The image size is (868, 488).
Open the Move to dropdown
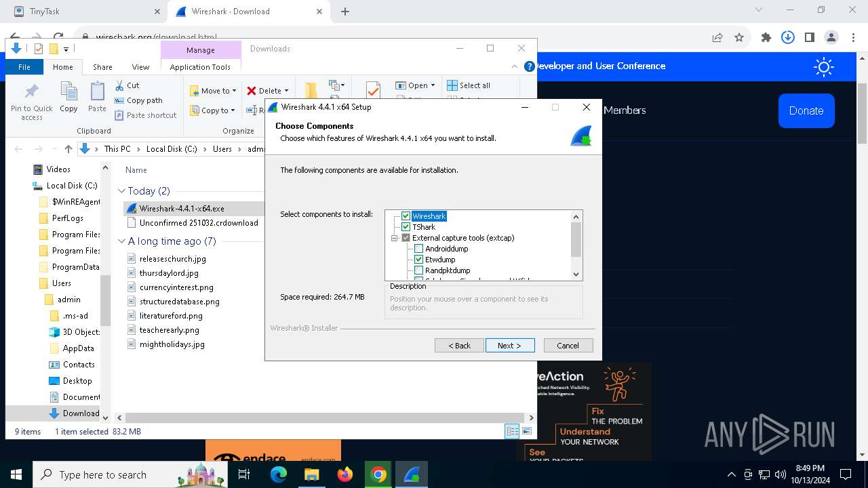point(213,91)
